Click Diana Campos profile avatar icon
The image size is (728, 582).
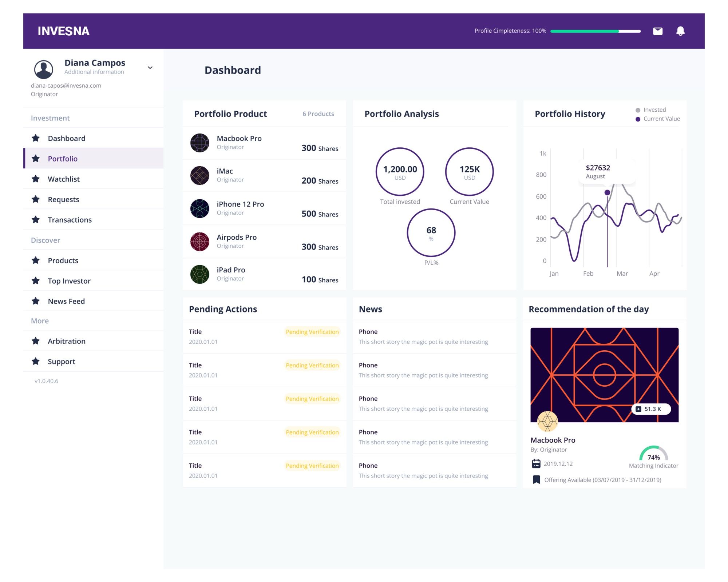pyautogui.click(x=44, y=69)
